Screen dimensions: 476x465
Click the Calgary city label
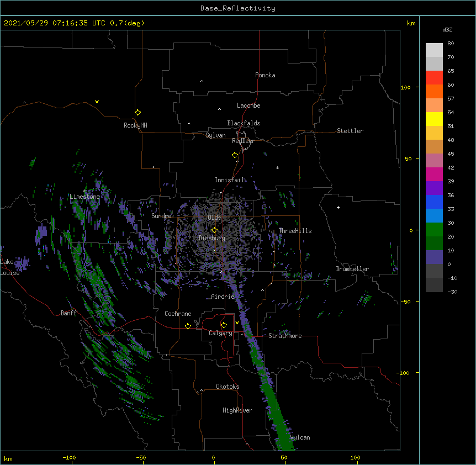[220, 333]
